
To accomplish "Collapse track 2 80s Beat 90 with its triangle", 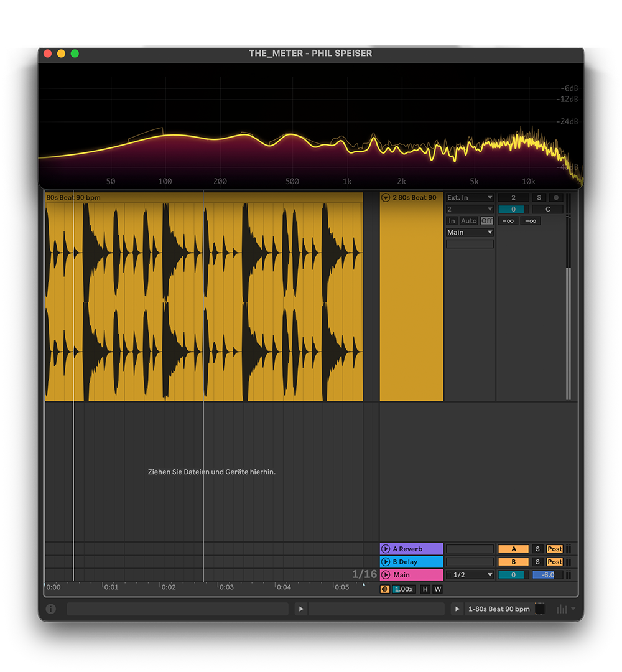I will [x=386, y=197].
